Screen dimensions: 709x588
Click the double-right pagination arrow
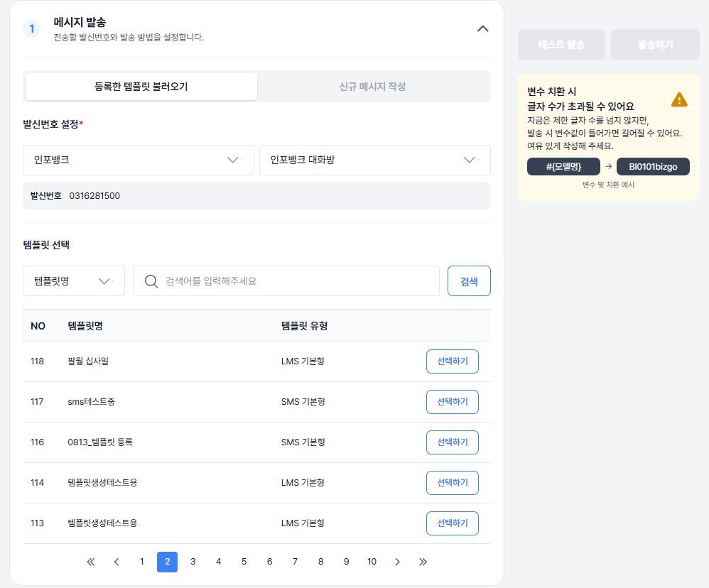pos(423,562)
